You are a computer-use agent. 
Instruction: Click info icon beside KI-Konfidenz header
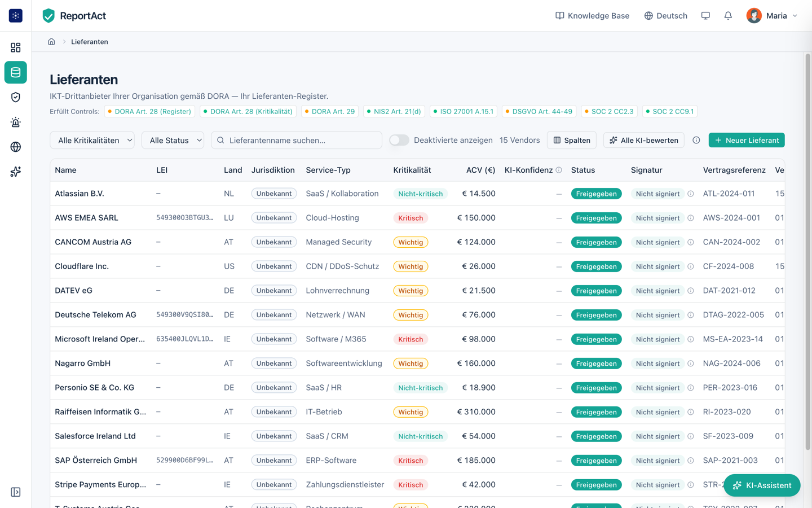pos(559,170)
